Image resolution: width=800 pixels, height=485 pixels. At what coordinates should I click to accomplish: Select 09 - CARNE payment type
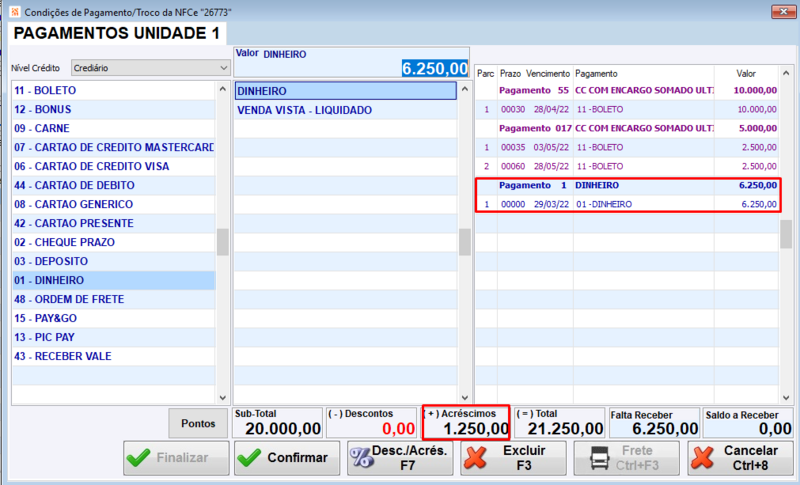point(114,128)
